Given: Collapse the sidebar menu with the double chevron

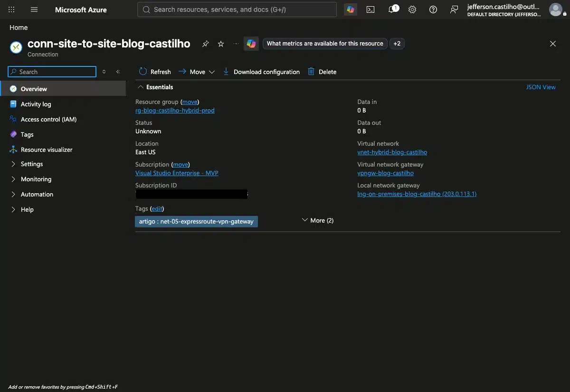Looking at the screenshot, I should [118, 72].
